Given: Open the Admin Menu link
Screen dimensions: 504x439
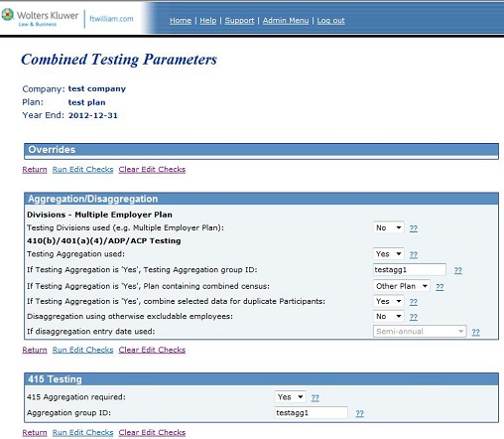Looking at the screenshot, I should (x=286, y=21).
